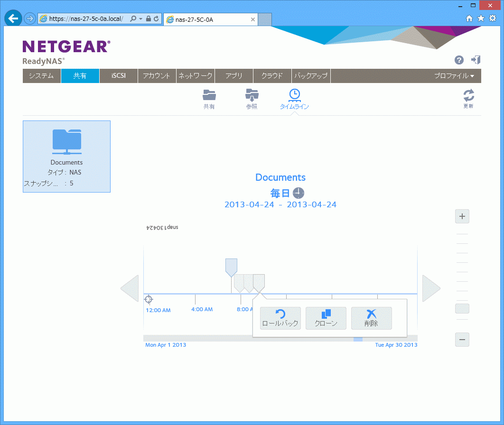504x425 pixels.
Task: Click the logout door icon
Action: coord(476,60)
